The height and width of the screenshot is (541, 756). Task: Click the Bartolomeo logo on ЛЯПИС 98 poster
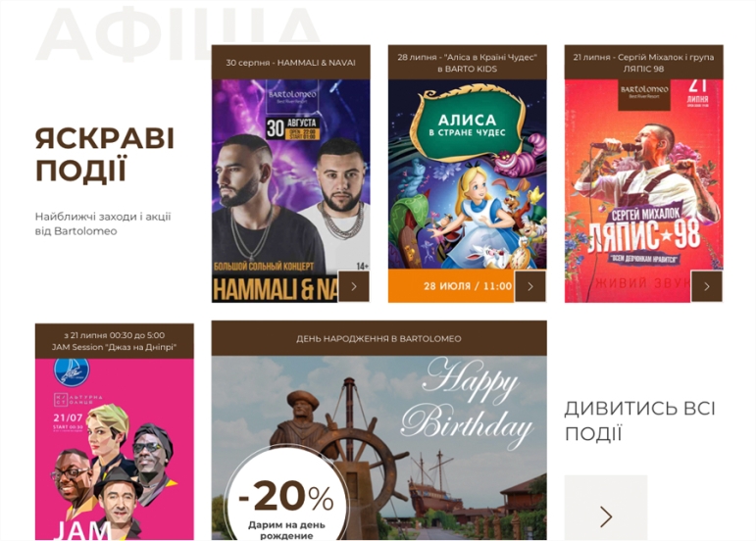click(x=644, y=94)
